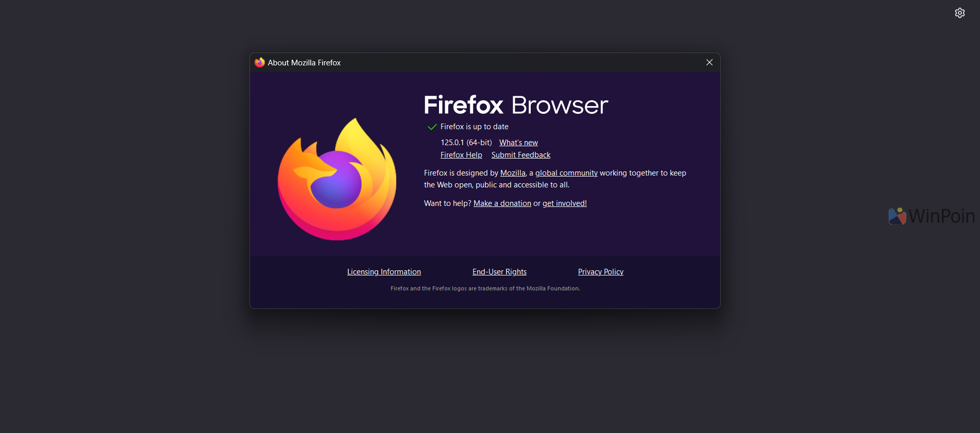Open the settings gear in the top corner

[959, 13]
